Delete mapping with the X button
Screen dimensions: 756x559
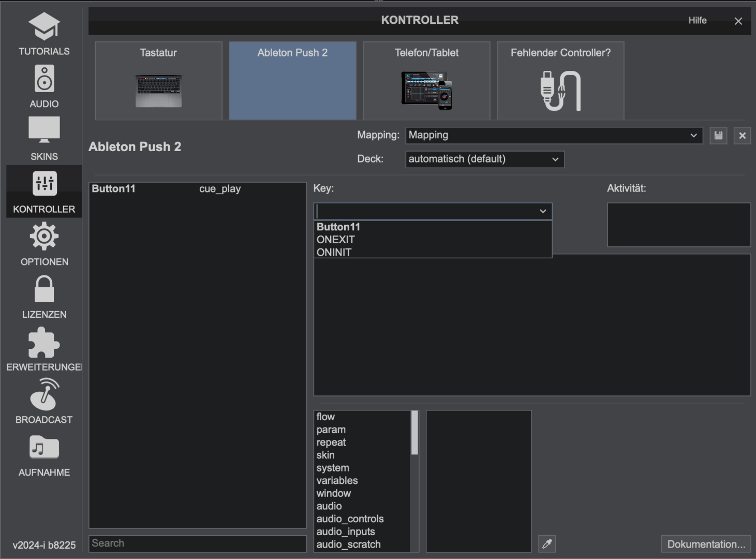click(742, 136)
